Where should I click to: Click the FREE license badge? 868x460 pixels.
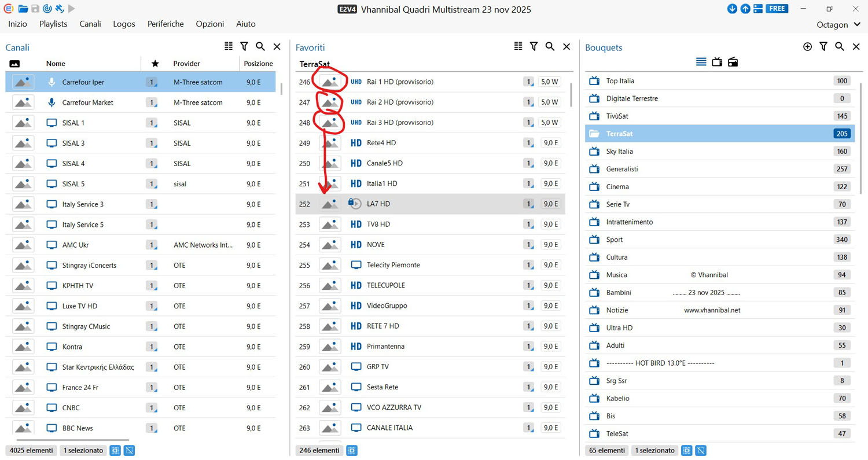pos(777,9)
